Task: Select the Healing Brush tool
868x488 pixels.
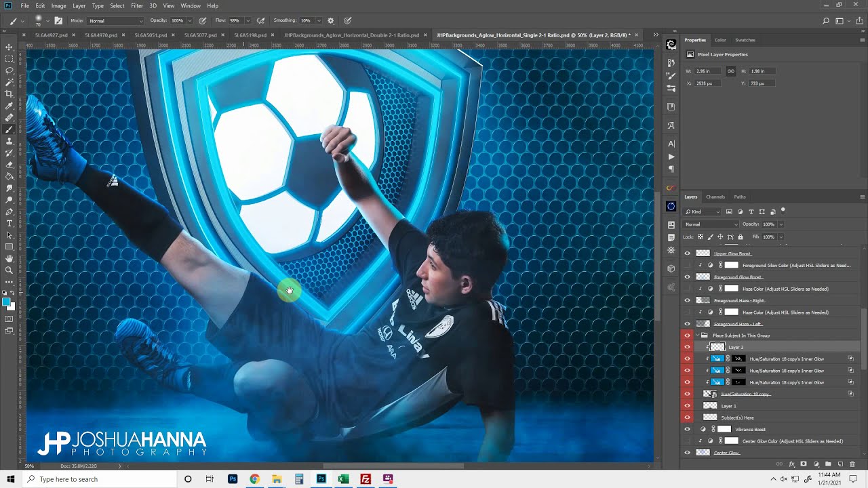Action: pyautogui.click(x=9, y=118)
